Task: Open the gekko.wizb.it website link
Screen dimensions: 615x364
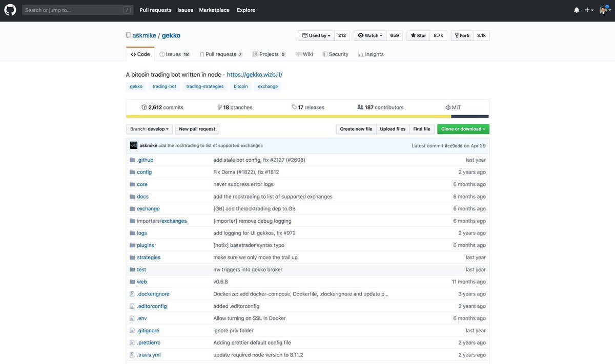Action: click(255, 74)
